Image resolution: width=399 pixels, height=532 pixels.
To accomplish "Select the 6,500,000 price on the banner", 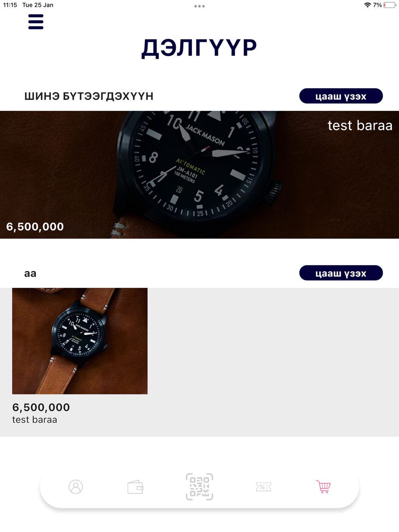I will (35, 227).
